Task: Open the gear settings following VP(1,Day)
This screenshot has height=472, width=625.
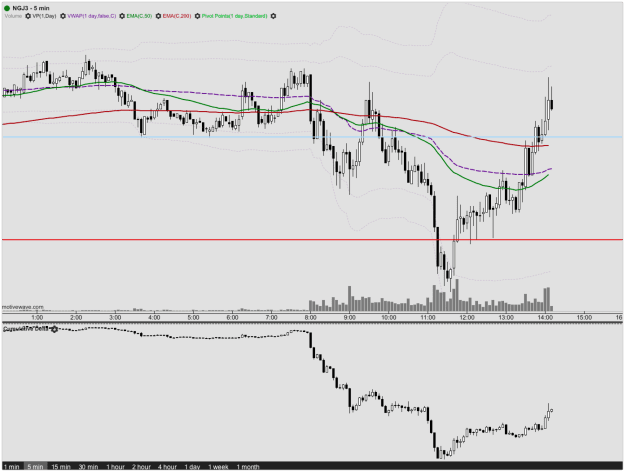Action: 63,16
